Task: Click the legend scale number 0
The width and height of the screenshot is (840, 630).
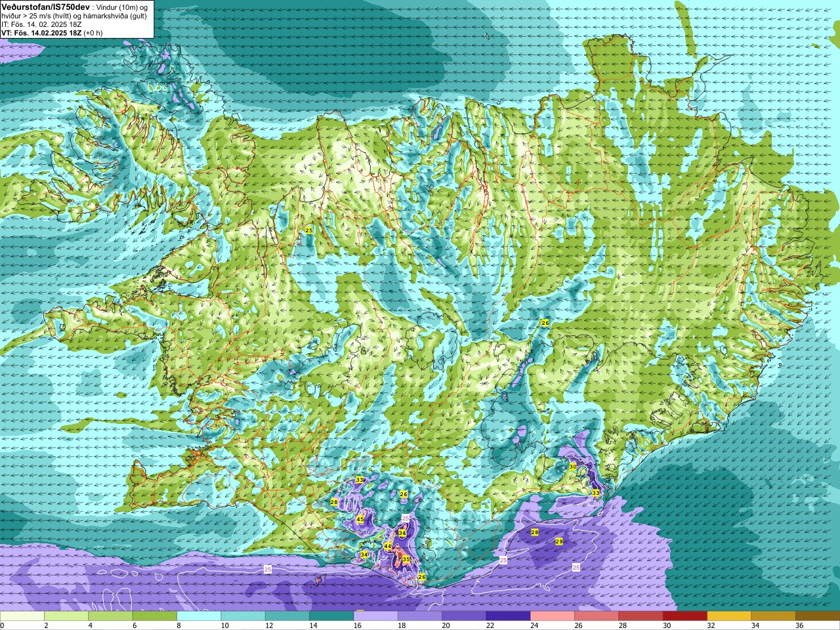Action: (2, 625)
